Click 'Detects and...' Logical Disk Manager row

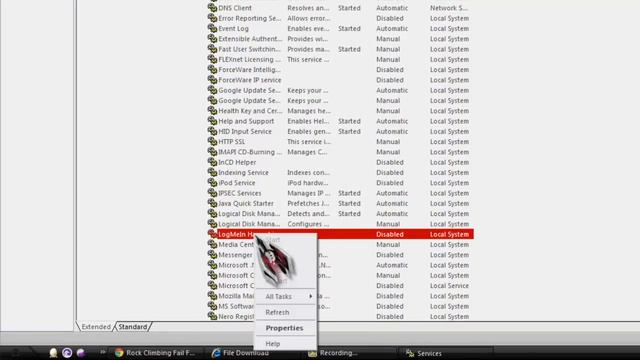(308, 213)
